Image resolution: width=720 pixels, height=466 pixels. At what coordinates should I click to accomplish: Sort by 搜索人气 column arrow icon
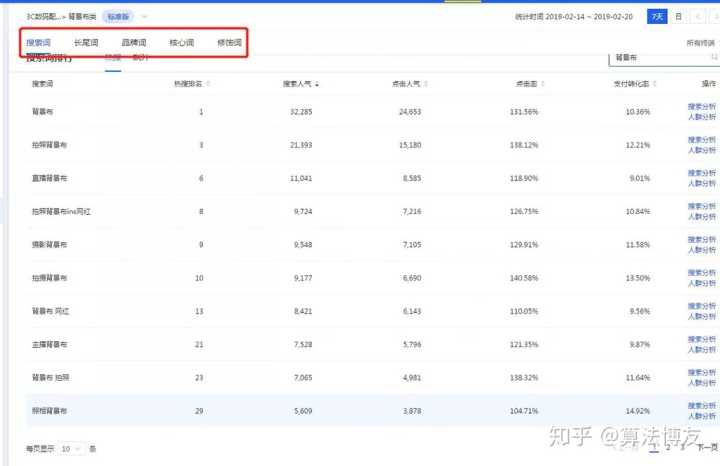click(x=317, y=84)
